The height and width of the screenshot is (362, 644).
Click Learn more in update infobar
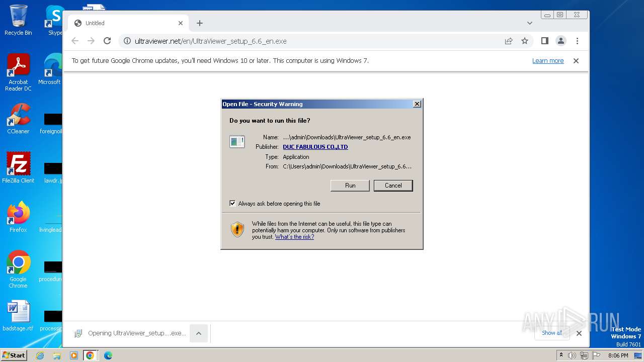tap(548, 61)
